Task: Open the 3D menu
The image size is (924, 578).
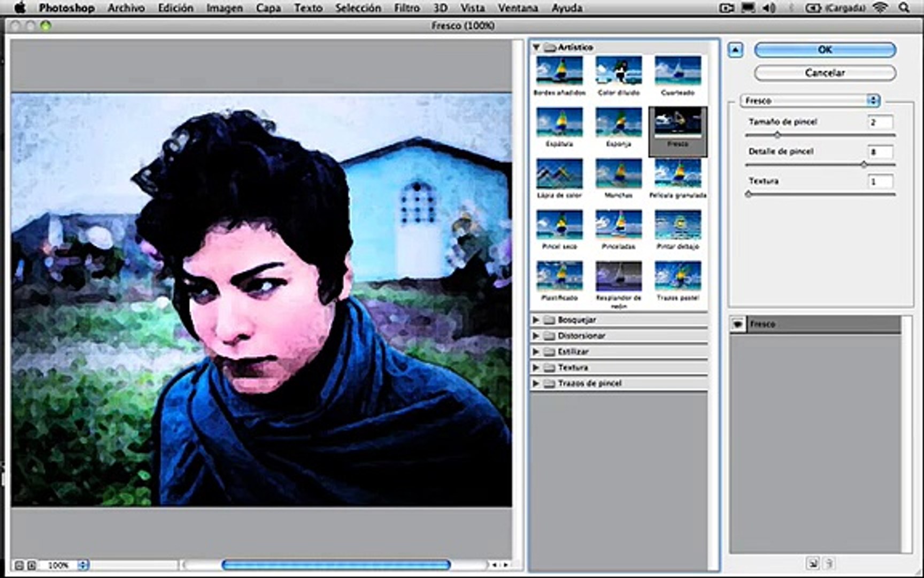Action: pos(440,8)
